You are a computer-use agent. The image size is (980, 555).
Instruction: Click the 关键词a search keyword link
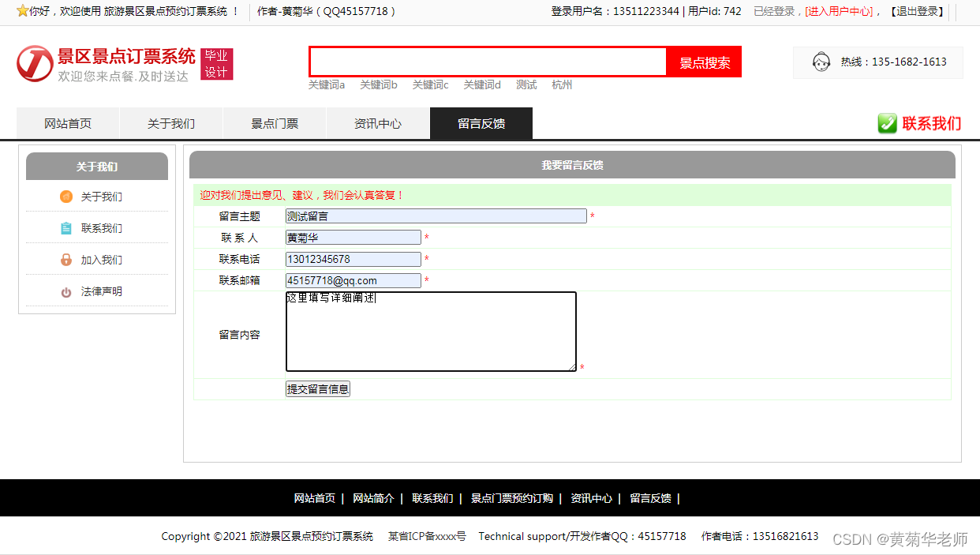[x=327, y=84]
